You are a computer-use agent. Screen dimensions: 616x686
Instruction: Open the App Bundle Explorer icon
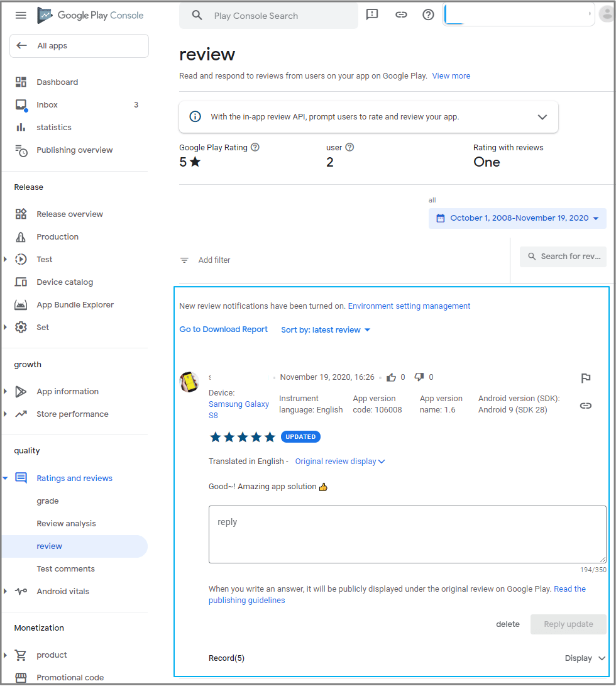tap(21, 304)
